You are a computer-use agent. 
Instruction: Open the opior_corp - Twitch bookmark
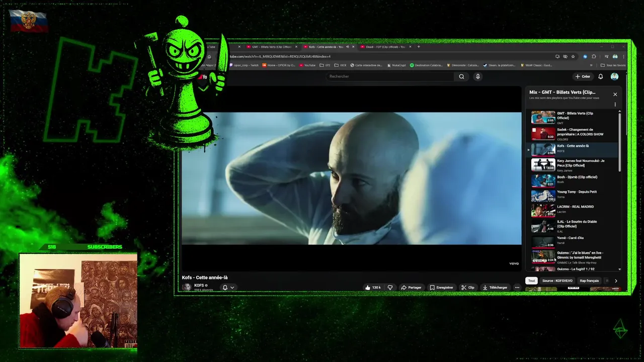click(244, 65)
